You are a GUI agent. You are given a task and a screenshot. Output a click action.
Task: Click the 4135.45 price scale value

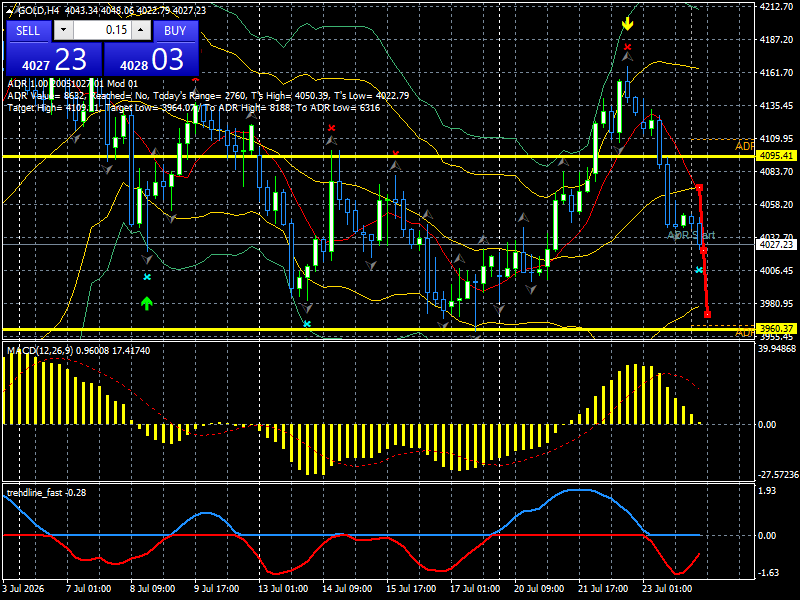[x=776, y=106]
